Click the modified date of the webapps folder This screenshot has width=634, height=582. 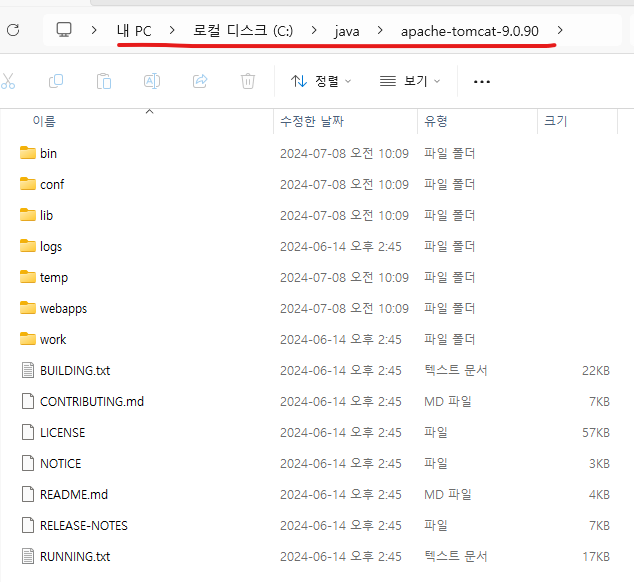point(344,309)
